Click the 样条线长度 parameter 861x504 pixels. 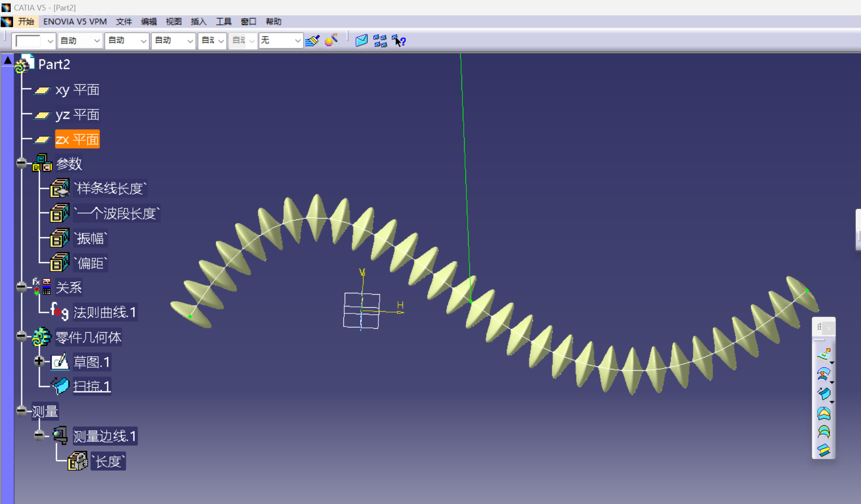[x=110, y=188]
